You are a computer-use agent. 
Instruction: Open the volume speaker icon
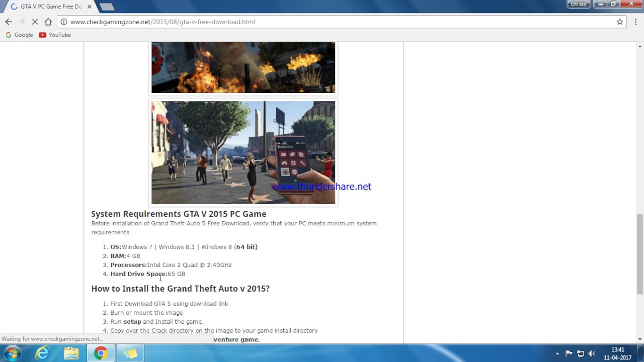pyautogui.click(x=592, y=353)
